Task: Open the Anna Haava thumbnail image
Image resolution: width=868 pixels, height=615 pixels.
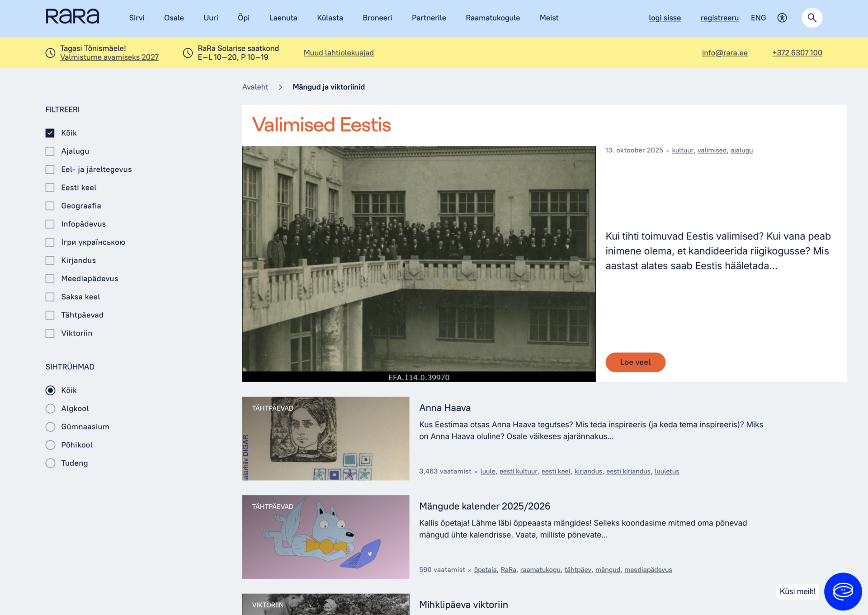Action: [325, 438]
